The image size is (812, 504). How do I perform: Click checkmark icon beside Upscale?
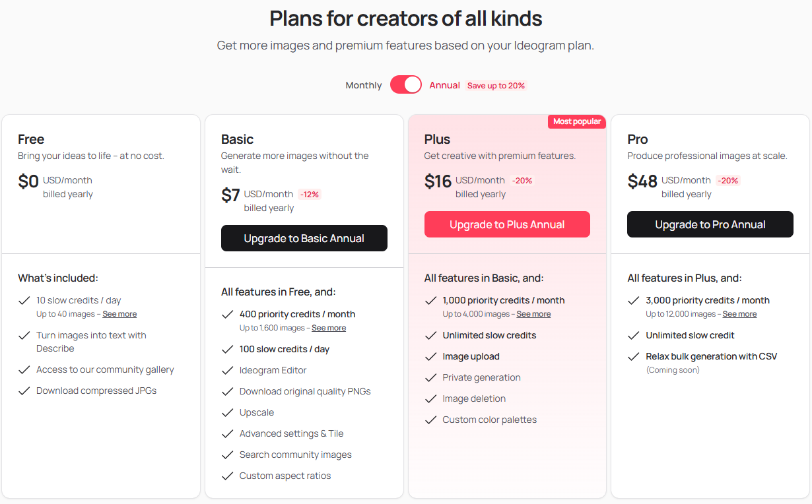[x=228, y=412]
